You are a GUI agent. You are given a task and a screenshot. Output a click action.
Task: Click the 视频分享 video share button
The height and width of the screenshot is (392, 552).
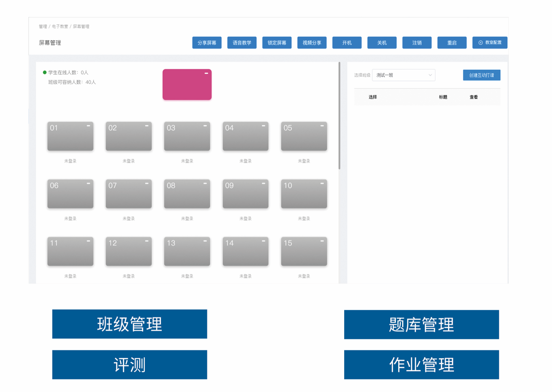pos(312,43)
